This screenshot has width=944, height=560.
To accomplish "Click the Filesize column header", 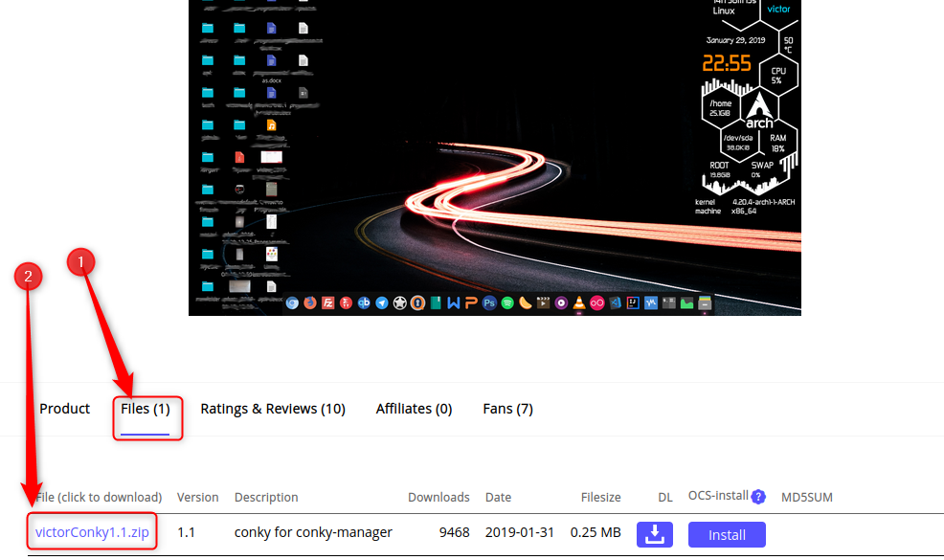I will 600,498.
